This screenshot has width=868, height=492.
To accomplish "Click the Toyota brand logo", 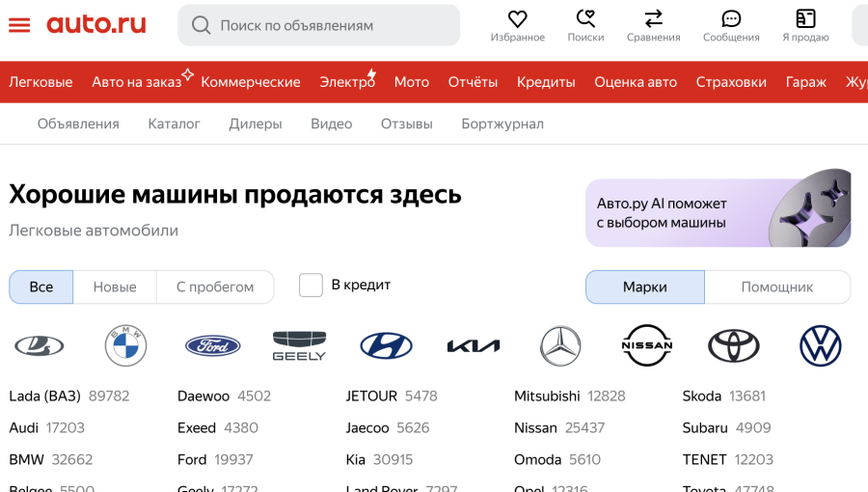I will pyautogui.click(x=734, y=345).
